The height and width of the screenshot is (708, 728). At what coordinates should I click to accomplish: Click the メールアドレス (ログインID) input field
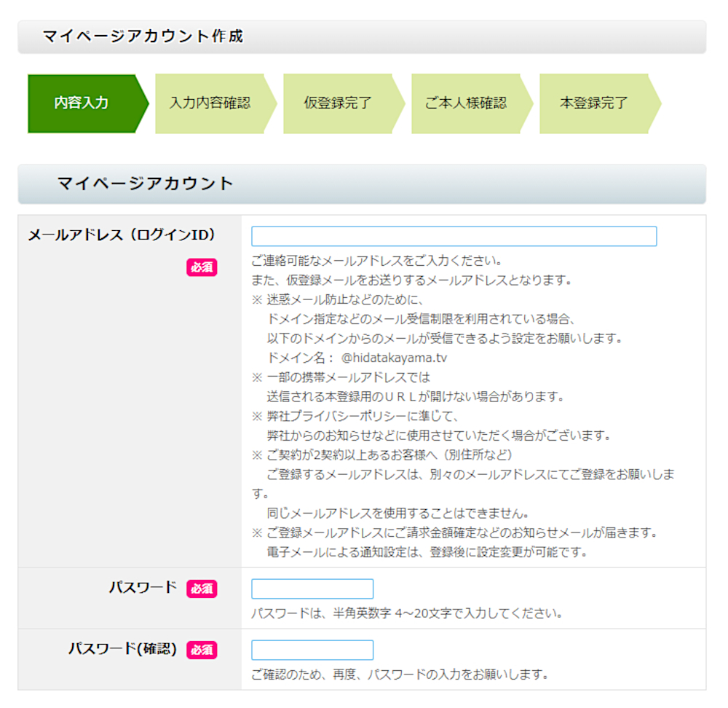coord(454,237)
